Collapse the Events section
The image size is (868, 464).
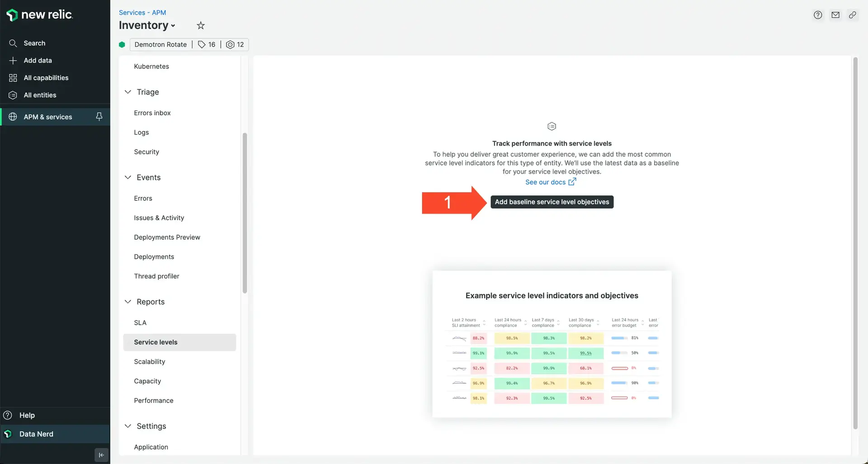pos(128,177)
